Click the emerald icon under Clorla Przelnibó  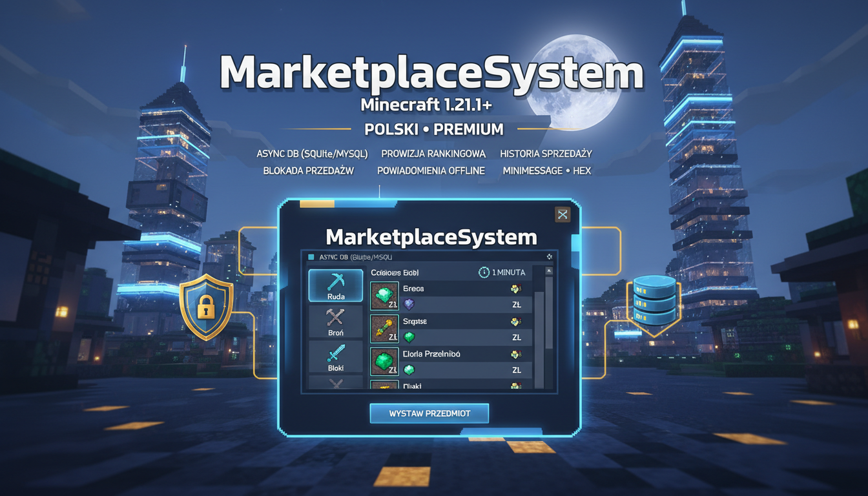(x=408, y=370)
